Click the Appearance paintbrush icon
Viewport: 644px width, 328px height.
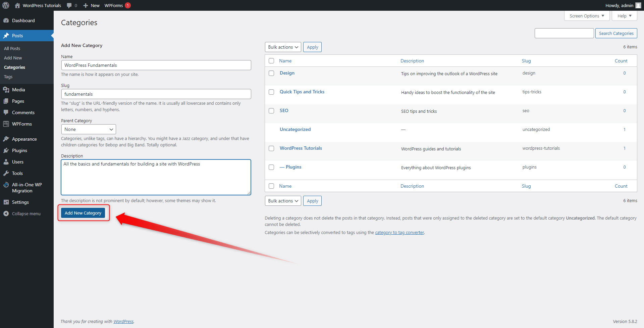(6, 139)
